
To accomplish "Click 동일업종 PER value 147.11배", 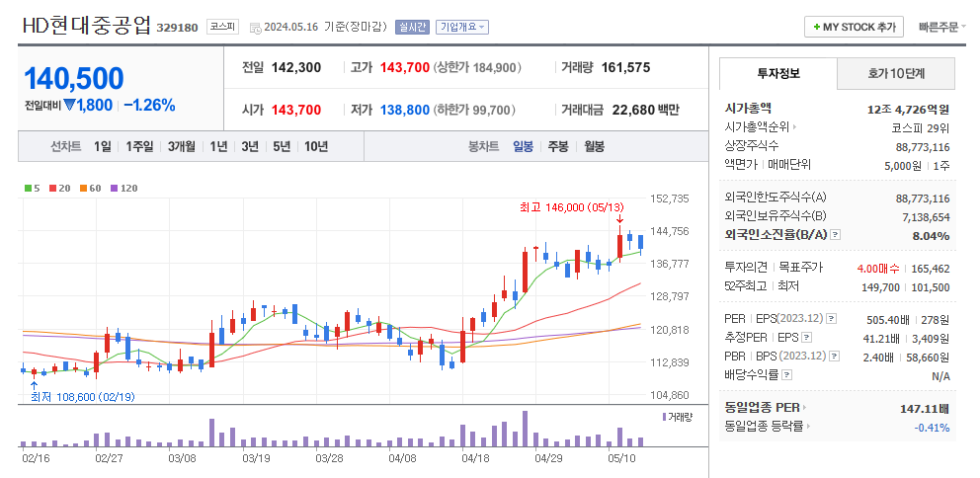I will (925, 409).
